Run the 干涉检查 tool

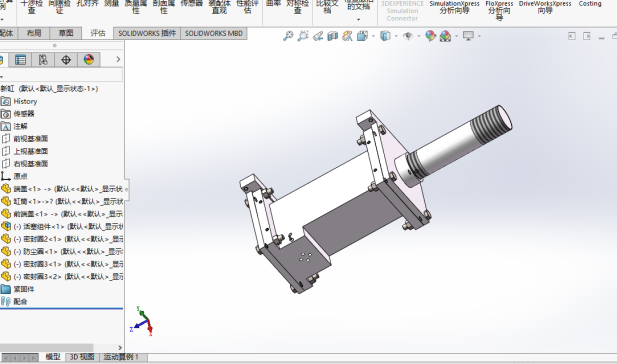pos(31,7)
